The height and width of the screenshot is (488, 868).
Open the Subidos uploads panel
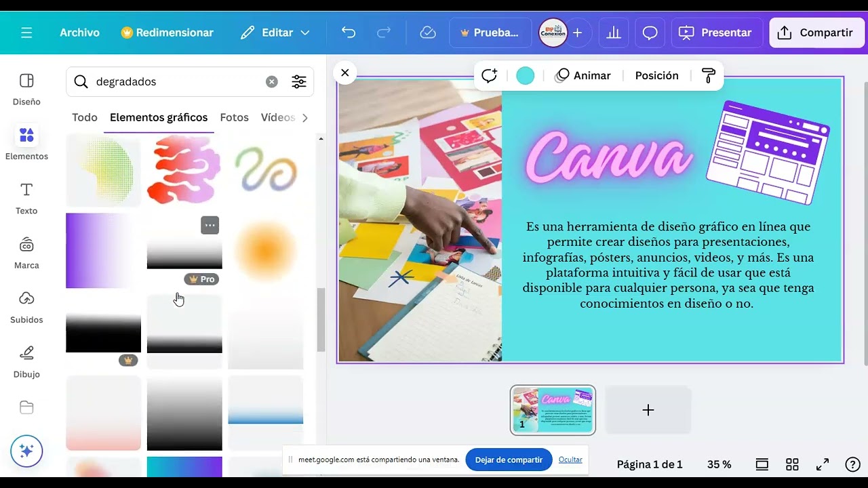point(26,307)
